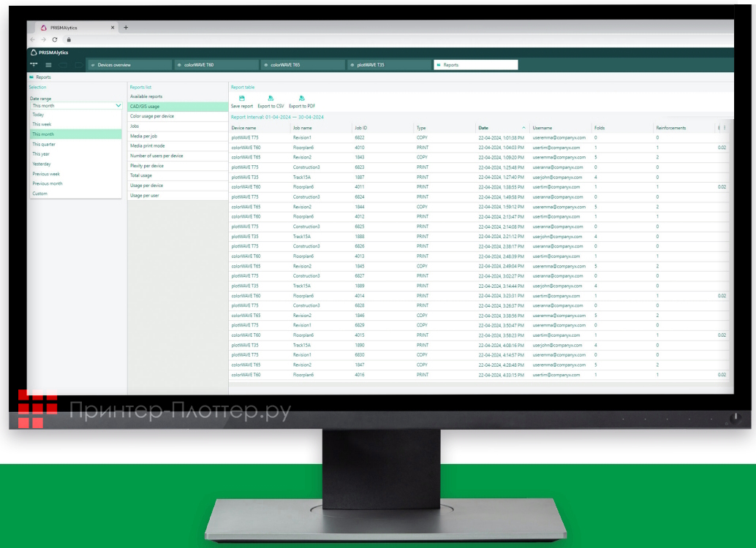Screen dimensions: 756x548
Task: Switch to the plotWAVE T35 tab
Action: [x=388, y=65]
